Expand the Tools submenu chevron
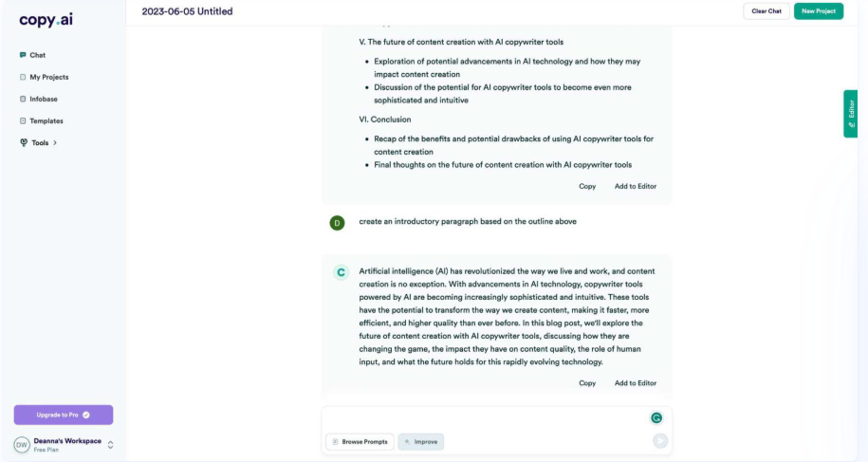The height and width of the screenshot is (462, 868). (55, 142)
